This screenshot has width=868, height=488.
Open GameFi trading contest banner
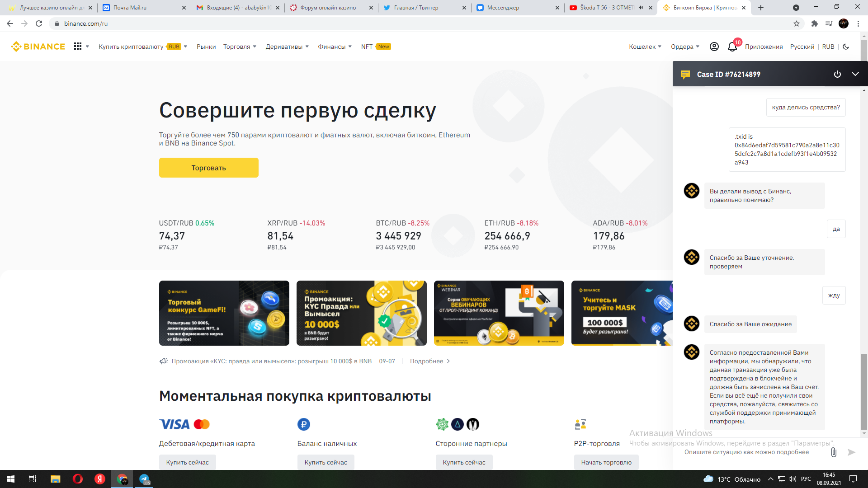[224, 313]
